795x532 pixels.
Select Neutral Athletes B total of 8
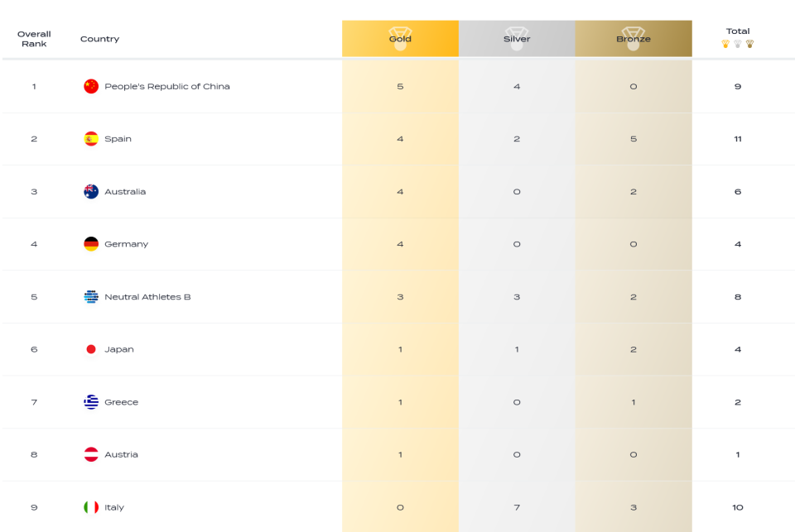[x=738, y=297]
